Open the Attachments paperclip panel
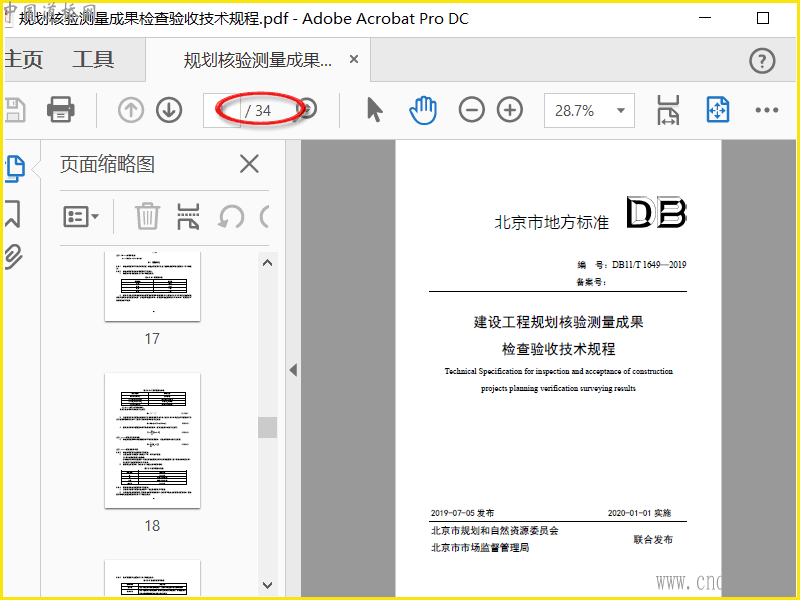The width and height of the screenshot is (800, 600). click(x=14, y=256)
